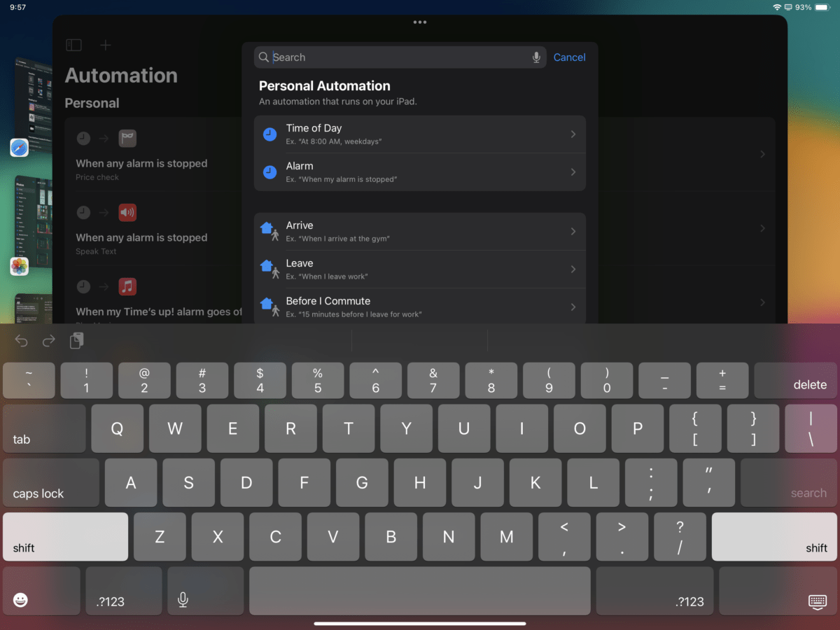This screenshot has height=630, width=840.
Task: Tap the flag icon on Price check automation
Action: (127, 138)
